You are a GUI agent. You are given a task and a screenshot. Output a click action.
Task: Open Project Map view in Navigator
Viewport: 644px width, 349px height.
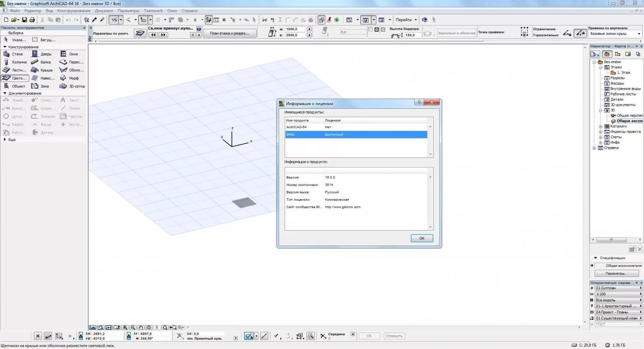[x=607, y=54]
